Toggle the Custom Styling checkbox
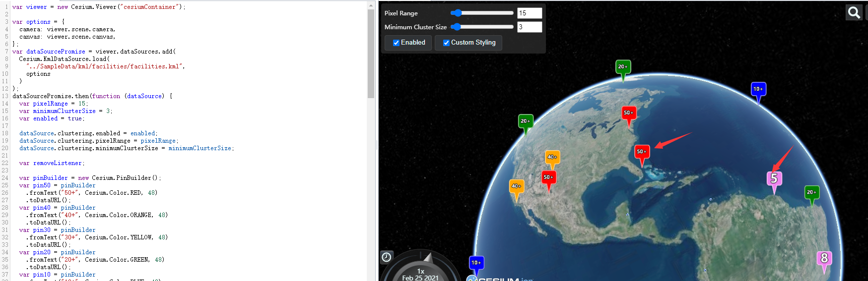Screen dimensions: 868x281 coord(446,43)
